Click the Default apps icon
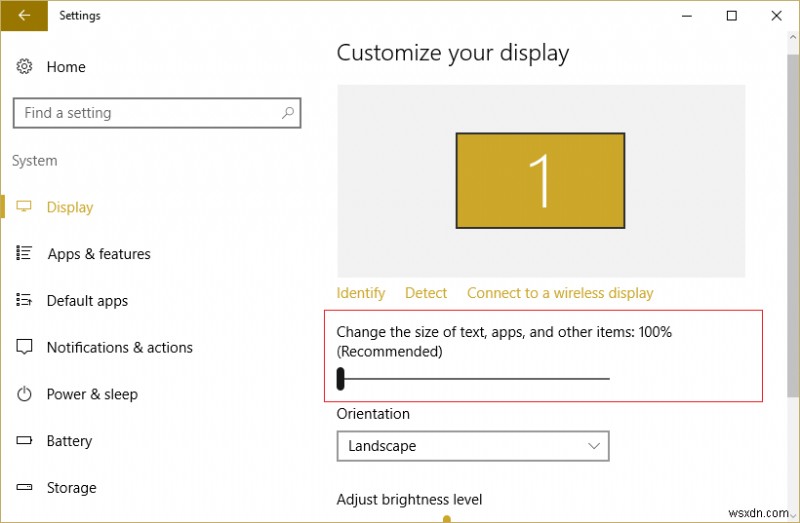 pyautogui.click(x=25, y=301)
